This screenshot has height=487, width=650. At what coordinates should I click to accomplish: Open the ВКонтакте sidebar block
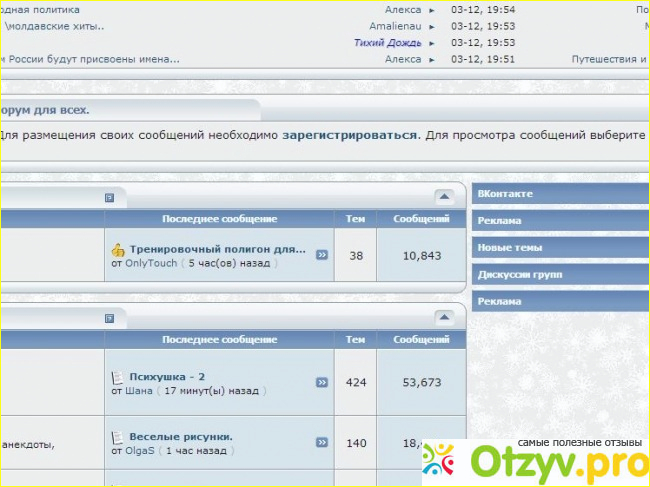(x=505, y=193)
